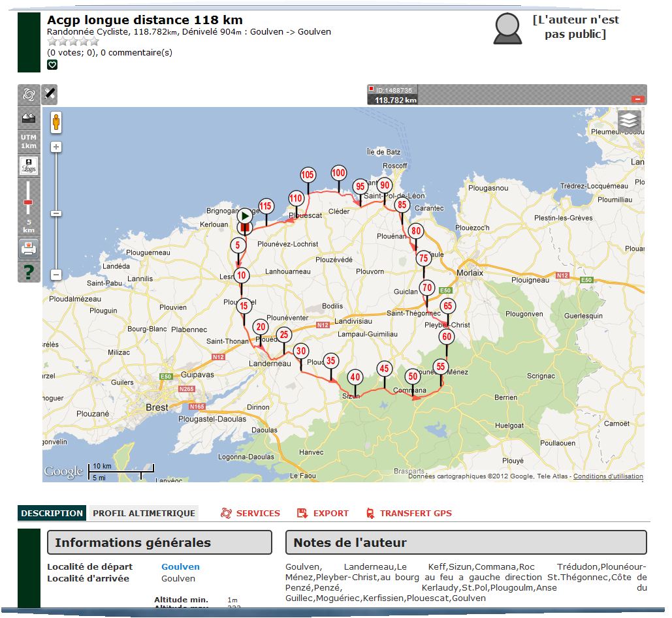
Task: Open the green question mark help
Action: (29, 272)
